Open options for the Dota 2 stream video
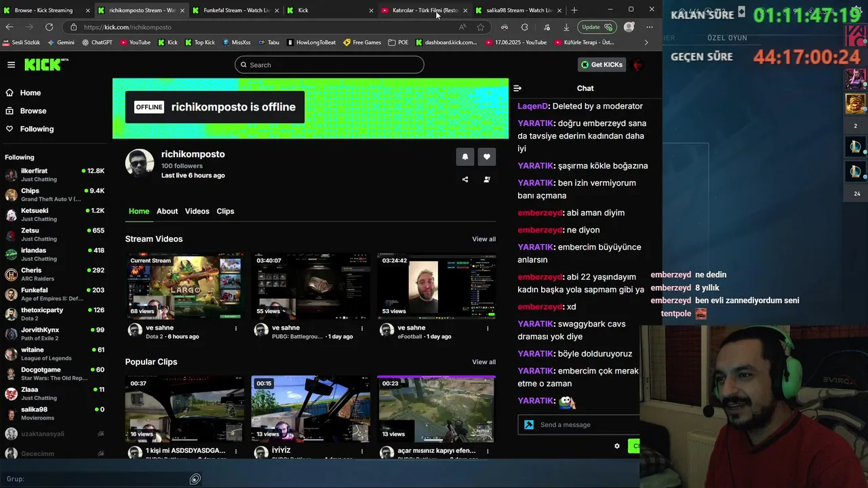 [236, 328]
